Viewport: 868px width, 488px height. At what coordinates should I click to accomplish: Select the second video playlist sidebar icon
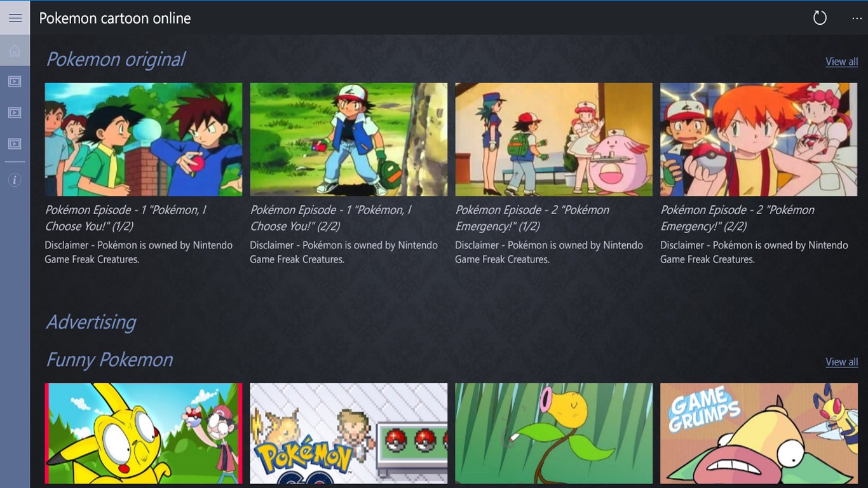[14, 112]
